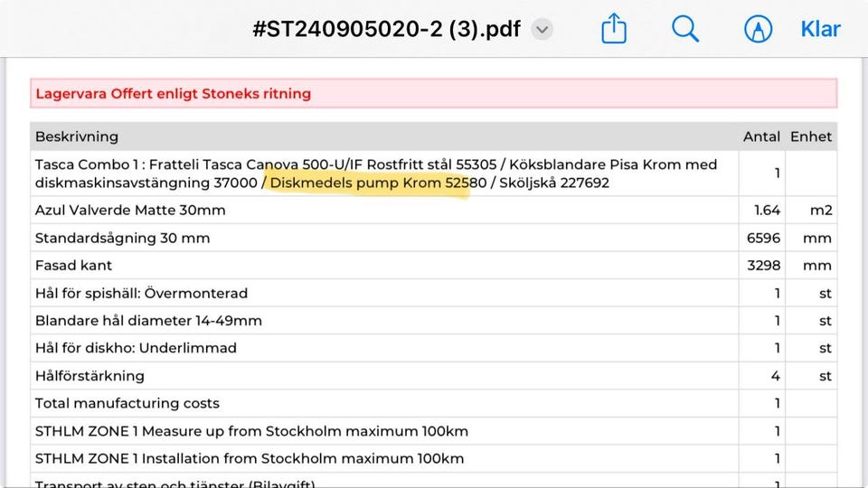
Task: Expand the file title dropdown chevron
Action: 542,29
